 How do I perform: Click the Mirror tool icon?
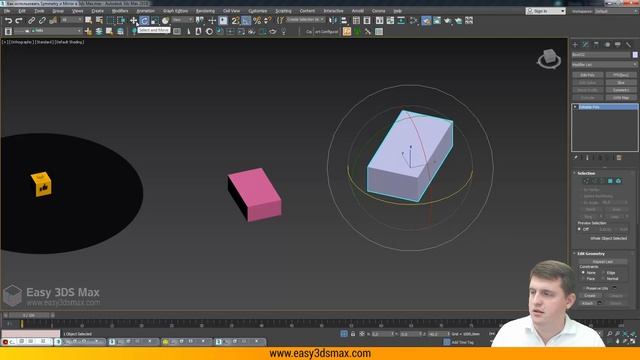[333, 20]
